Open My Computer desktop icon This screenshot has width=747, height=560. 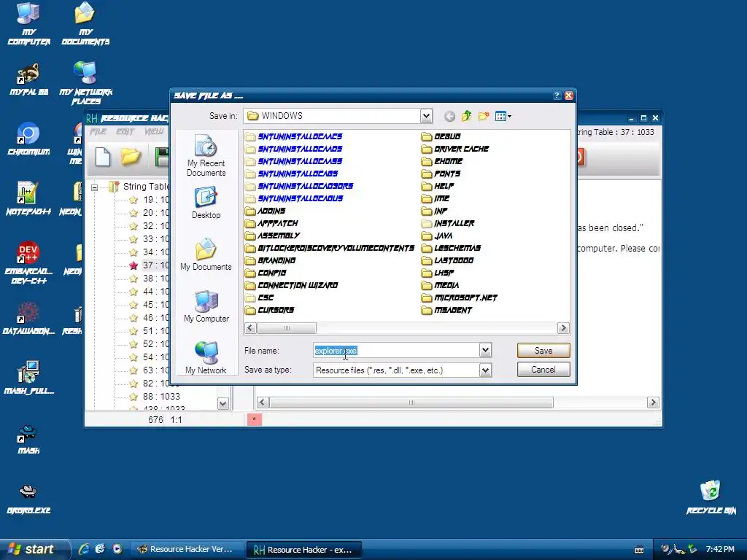tap(28, 24)
